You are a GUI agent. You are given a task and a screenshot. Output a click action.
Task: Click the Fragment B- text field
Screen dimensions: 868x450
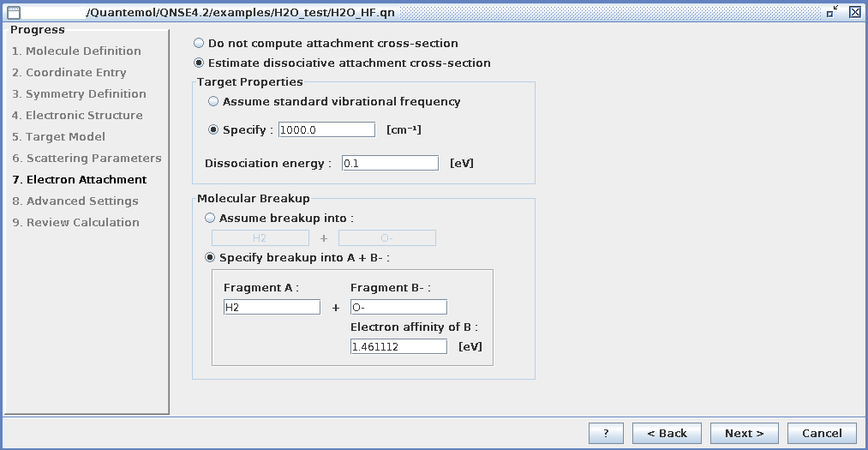[x=398, y=307]
